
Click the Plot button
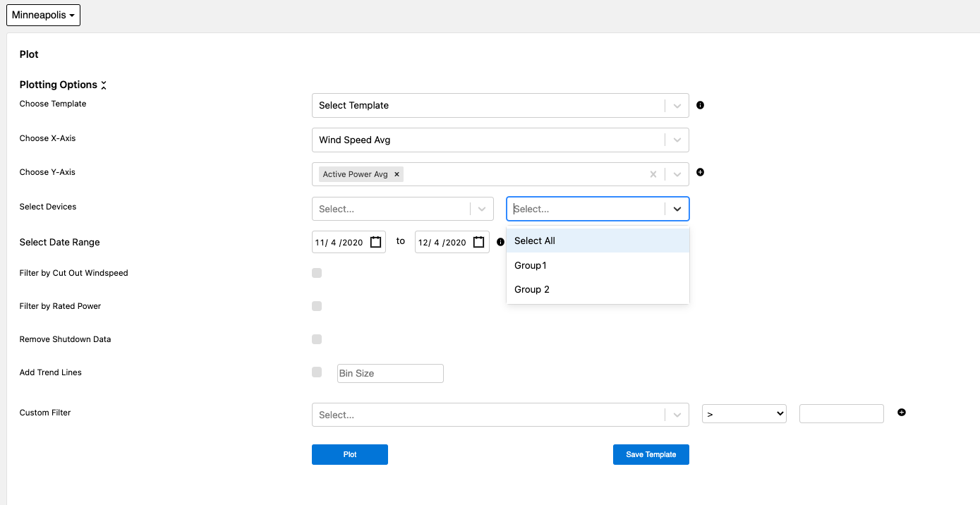click(350, 455)
